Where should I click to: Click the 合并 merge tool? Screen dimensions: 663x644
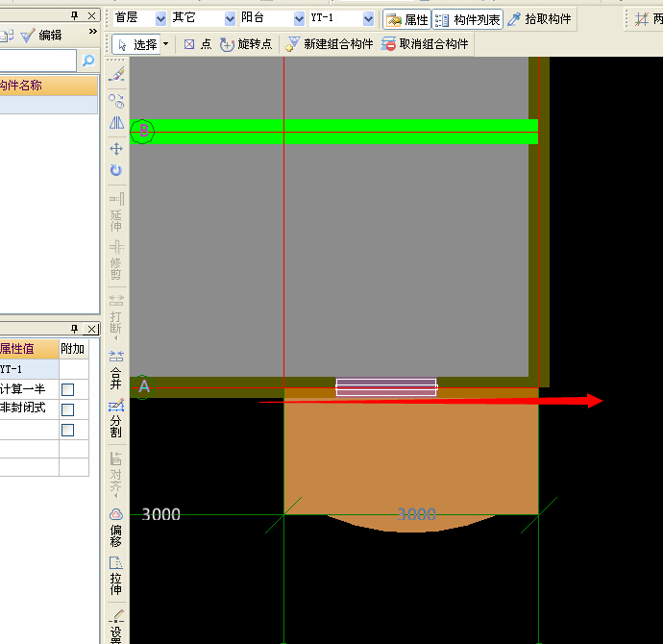[116, 369]
